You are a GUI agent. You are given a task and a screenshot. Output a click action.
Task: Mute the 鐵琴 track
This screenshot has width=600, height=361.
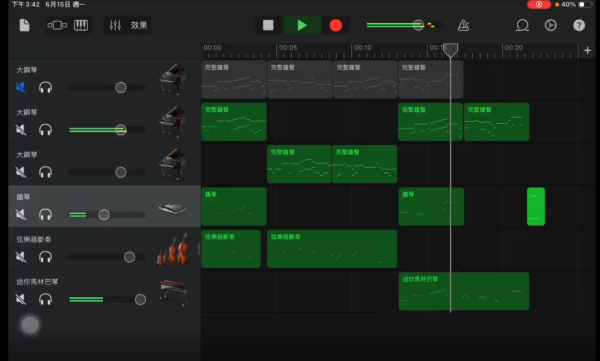coord(21,215)
